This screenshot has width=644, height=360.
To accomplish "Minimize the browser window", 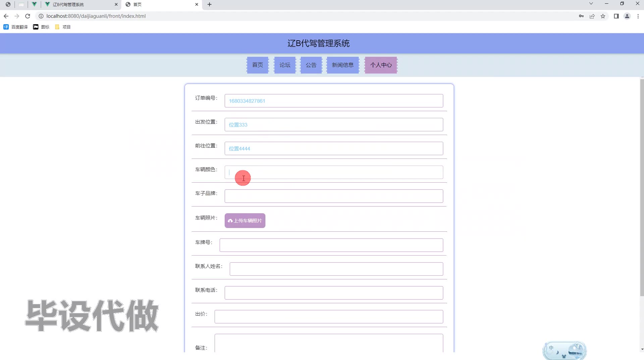I will pos(606,4).
